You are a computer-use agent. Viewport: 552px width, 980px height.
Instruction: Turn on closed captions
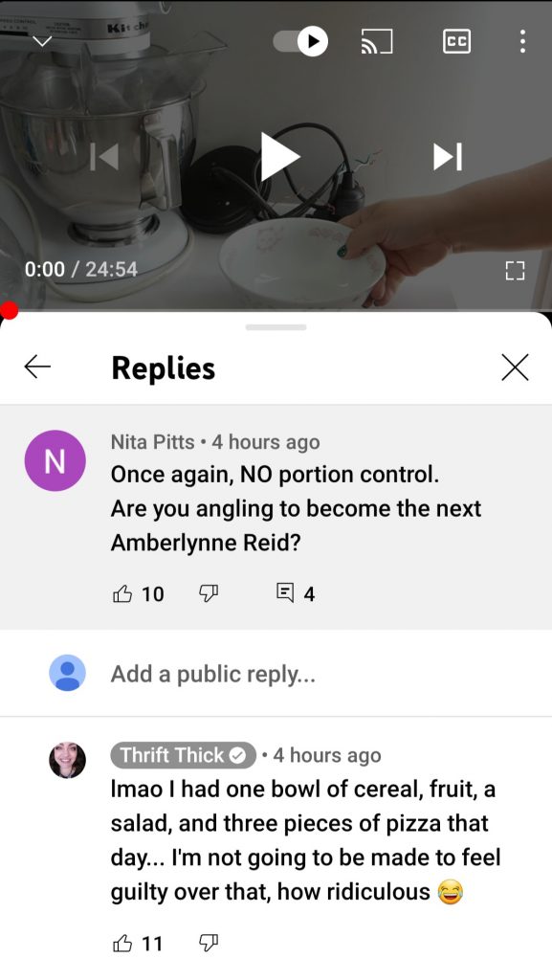(x=456, y=41)
